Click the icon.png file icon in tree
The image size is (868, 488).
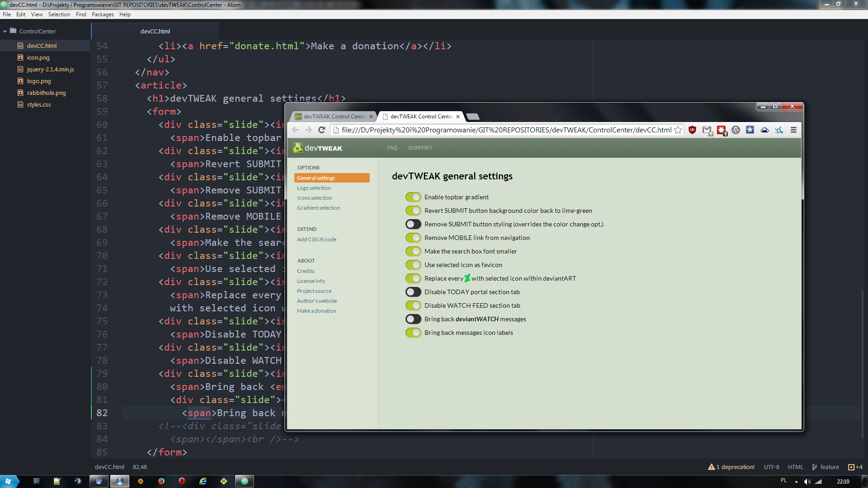20,57
